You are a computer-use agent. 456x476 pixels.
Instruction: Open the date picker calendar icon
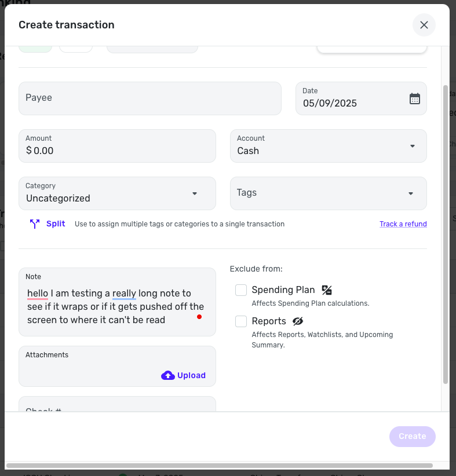click(x=414, y=98)
